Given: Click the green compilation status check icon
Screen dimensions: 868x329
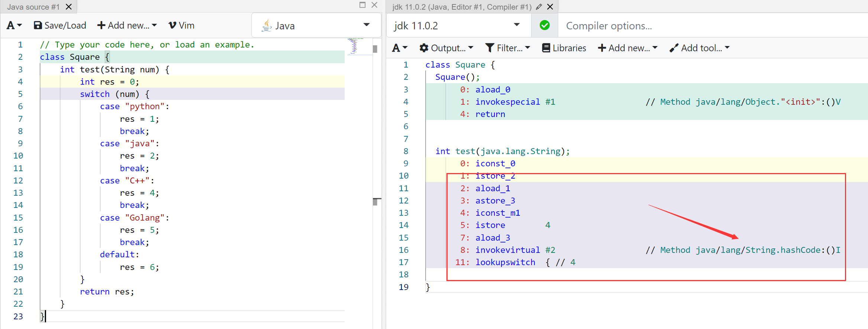Looking at the screenshot, I should (544, 25).
